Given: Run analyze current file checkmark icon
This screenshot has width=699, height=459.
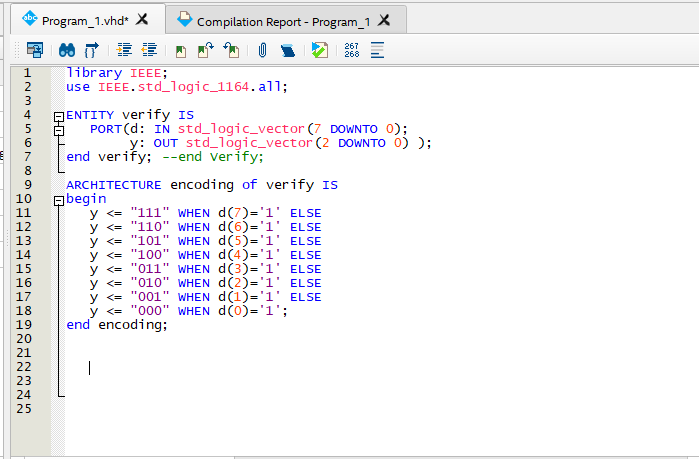Looking at the screenshot, I should click(320, 50).
